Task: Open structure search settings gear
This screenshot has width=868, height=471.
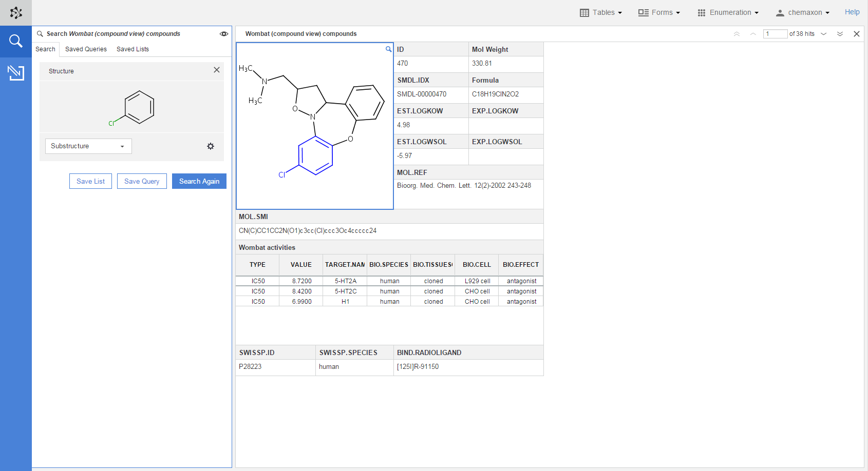Action: 211,146
